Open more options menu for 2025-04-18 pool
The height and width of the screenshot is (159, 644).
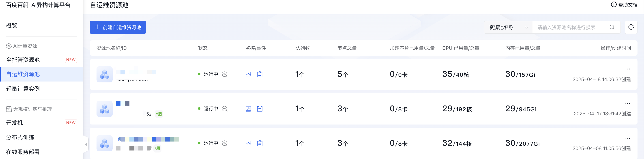627,69
